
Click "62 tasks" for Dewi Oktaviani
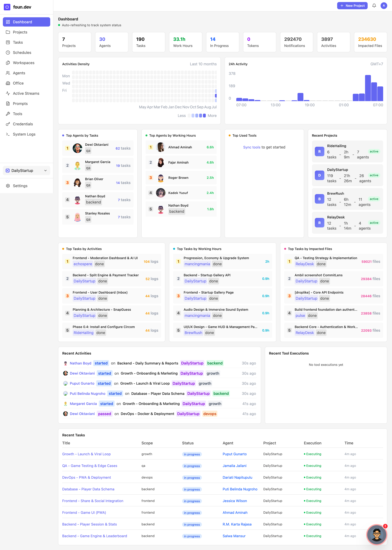[123, 148]
